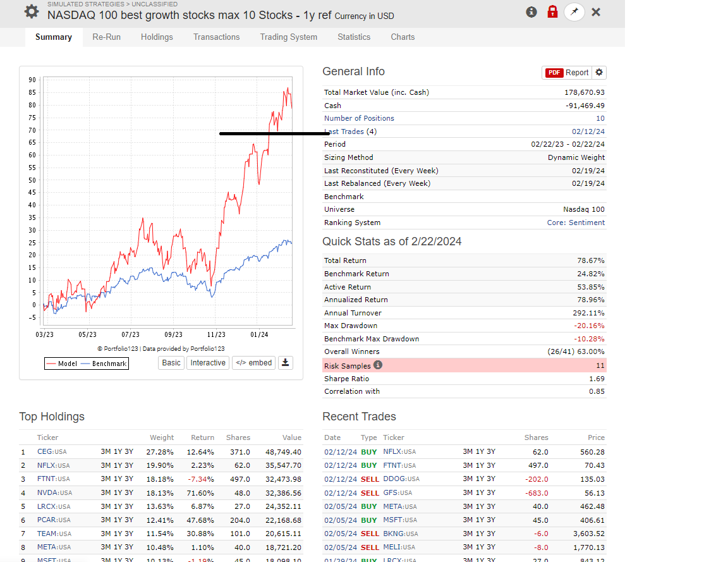Click 02/12/24 date of NFLX trade

(341, 451)
